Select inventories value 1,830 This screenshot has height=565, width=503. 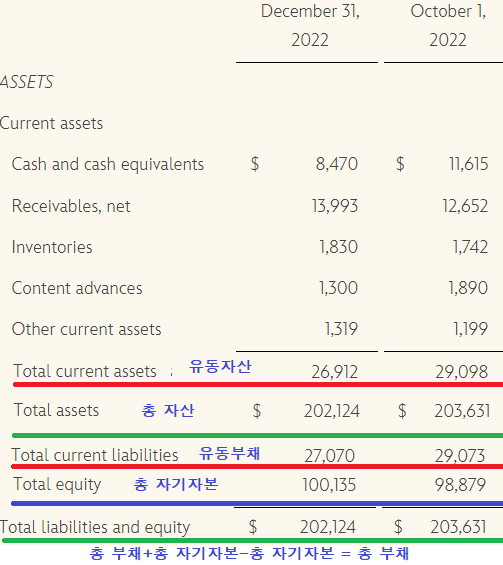pos(338,247)
